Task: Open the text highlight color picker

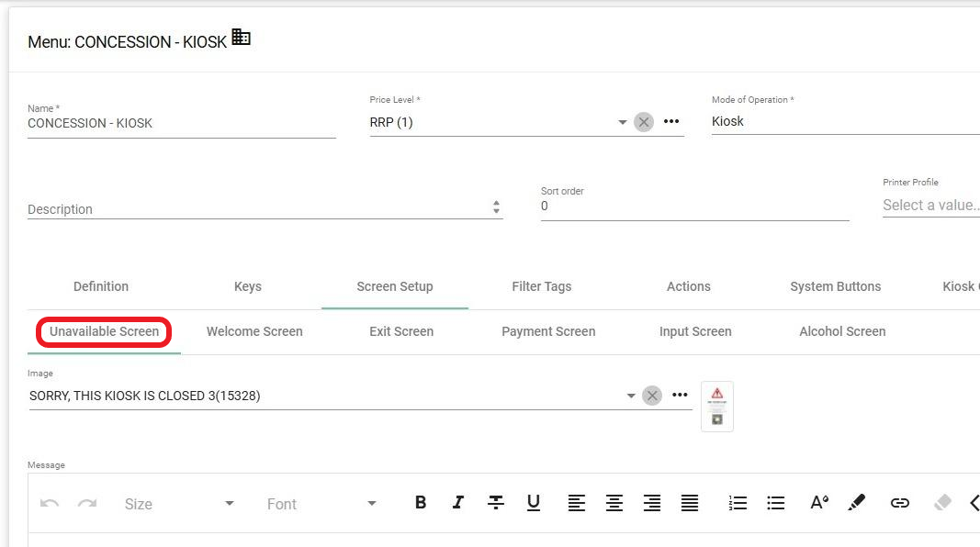Action: [x=856, y=503]
